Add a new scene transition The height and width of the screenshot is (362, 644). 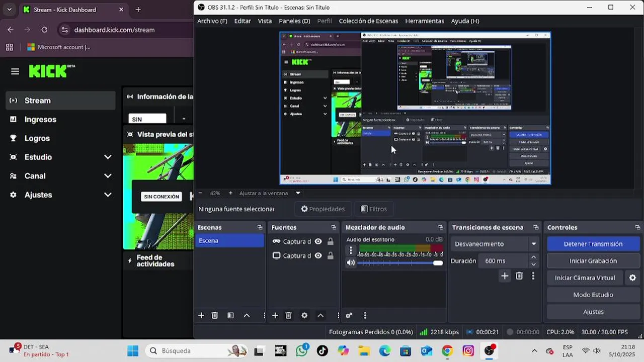coord(505,276)
